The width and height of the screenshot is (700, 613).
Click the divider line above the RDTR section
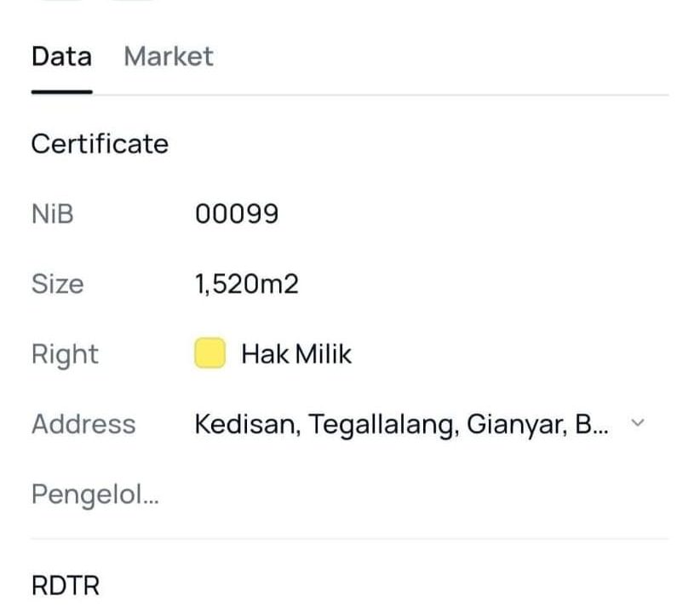click(349, 538)
